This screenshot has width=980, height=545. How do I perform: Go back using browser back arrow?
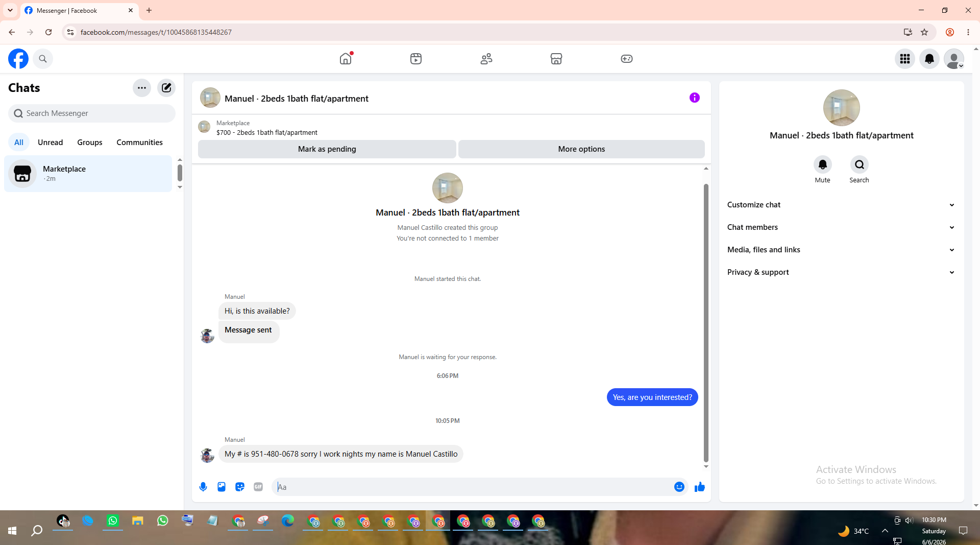click(x=12, y=32)
